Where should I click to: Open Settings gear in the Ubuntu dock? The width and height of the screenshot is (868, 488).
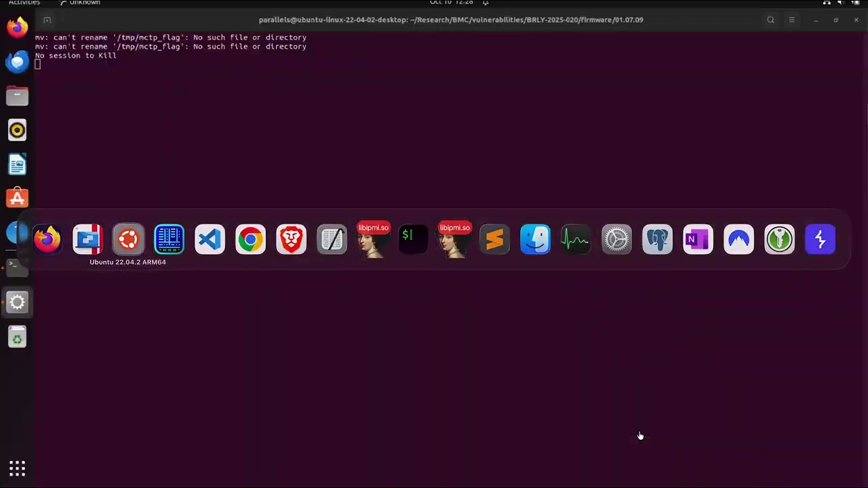(17, 302)
